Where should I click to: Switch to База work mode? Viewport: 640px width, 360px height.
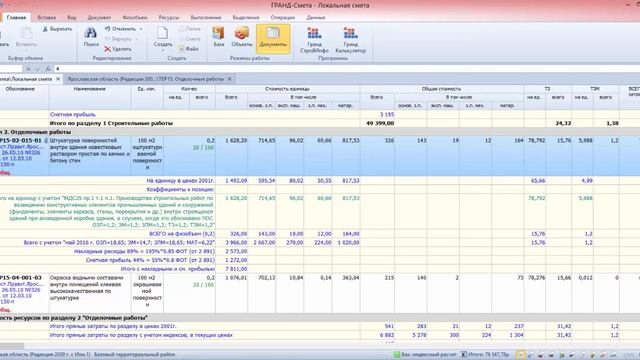point(219,37)
